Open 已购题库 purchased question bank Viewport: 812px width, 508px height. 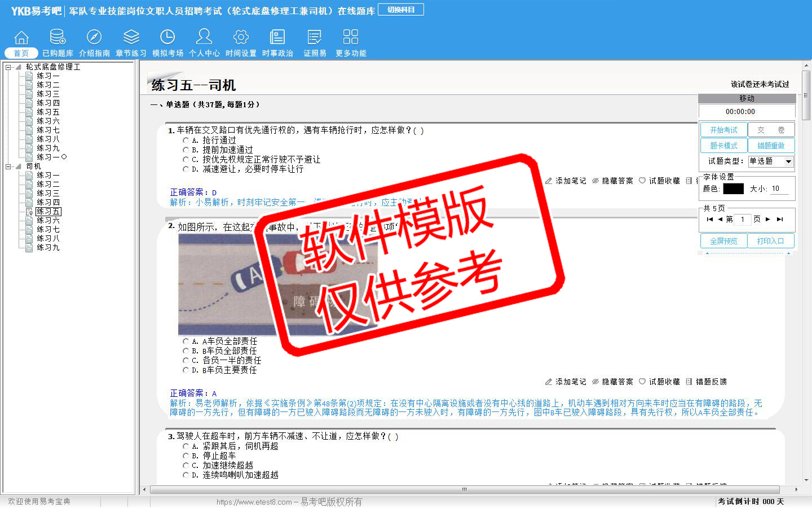coord(58,38)
